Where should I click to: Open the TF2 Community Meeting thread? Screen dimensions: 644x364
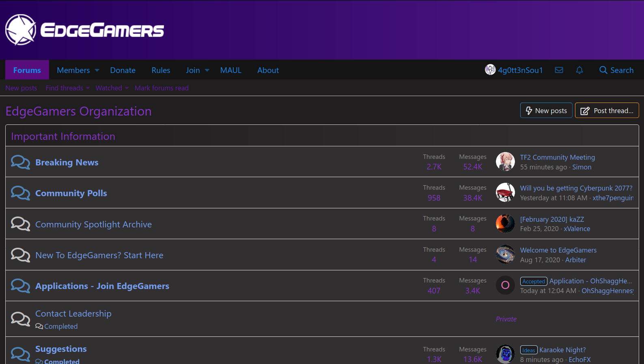click(558, 157)
